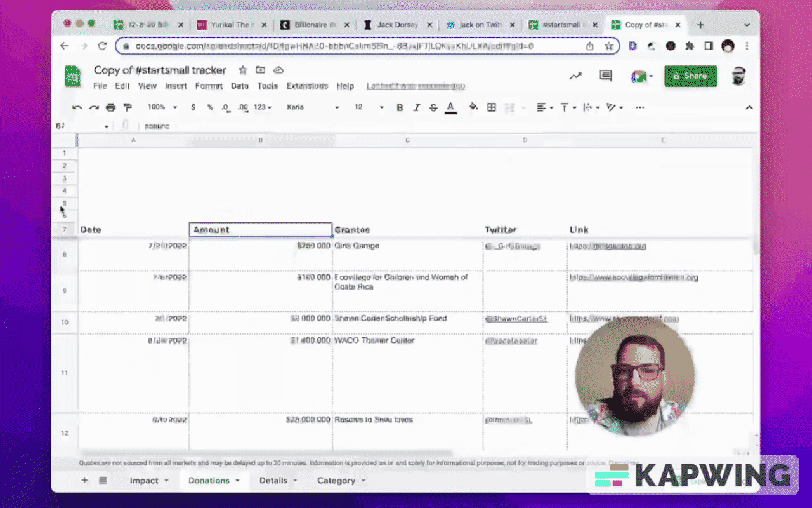Bookmark this page with star icon
The width and height of the screenshot is (812, 508).
click(608, 46)
